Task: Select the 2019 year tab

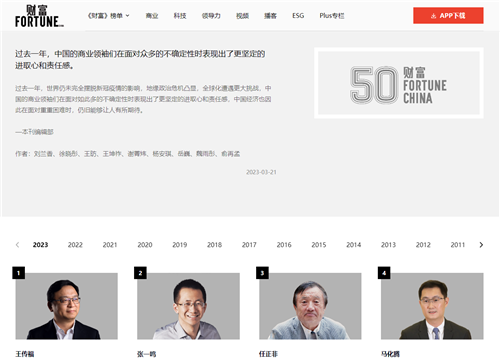Action: 180,245
